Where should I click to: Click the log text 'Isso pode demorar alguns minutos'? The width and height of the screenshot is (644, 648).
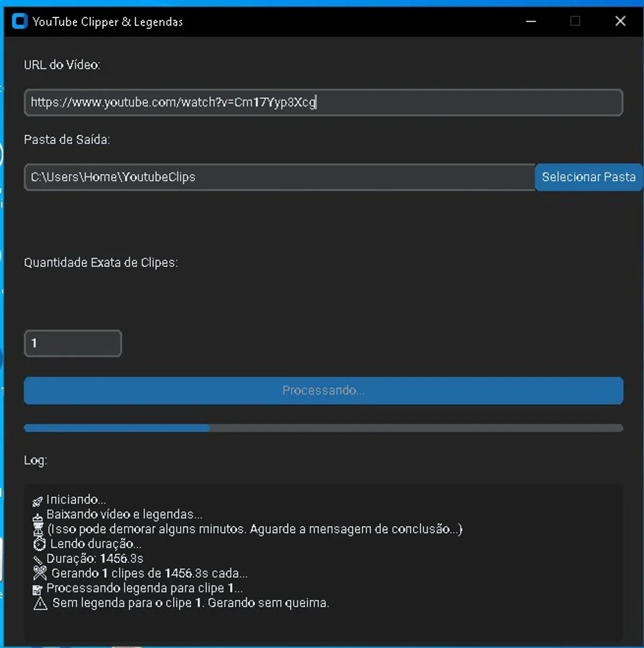click(147, 529)
